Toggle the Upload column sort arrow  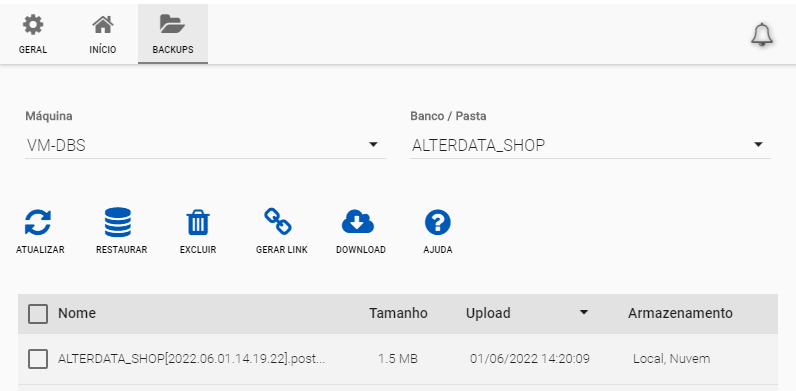pos(584,312)
